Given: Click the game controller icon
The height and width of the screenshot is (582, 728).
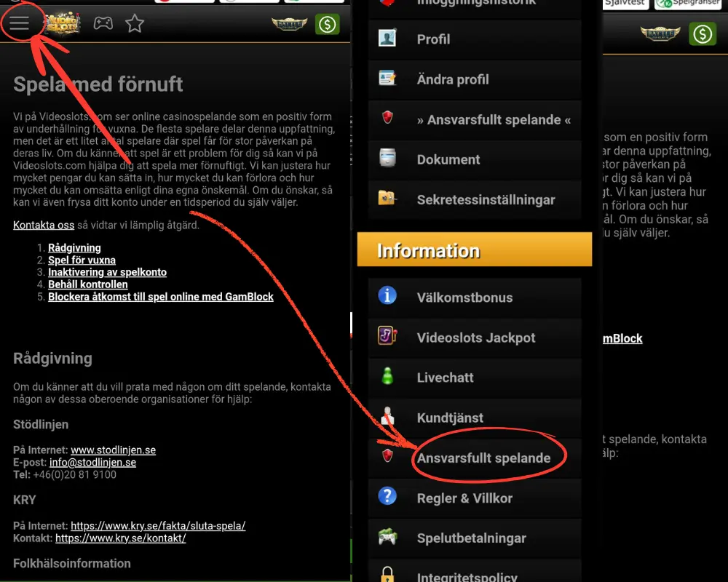Looking at the screenshot, I should [103, 23].
